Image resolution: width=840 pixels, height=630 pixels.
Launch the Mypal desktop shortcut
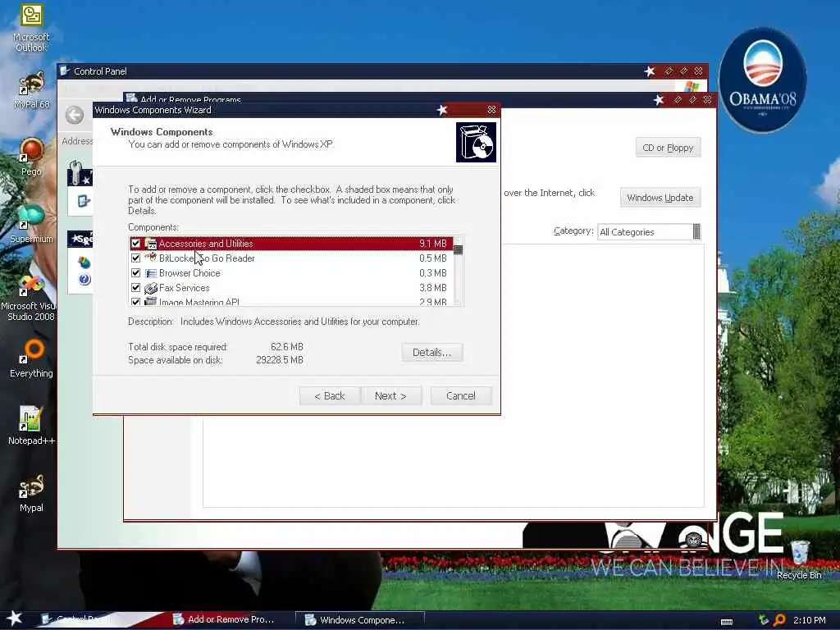click(31, 493)
